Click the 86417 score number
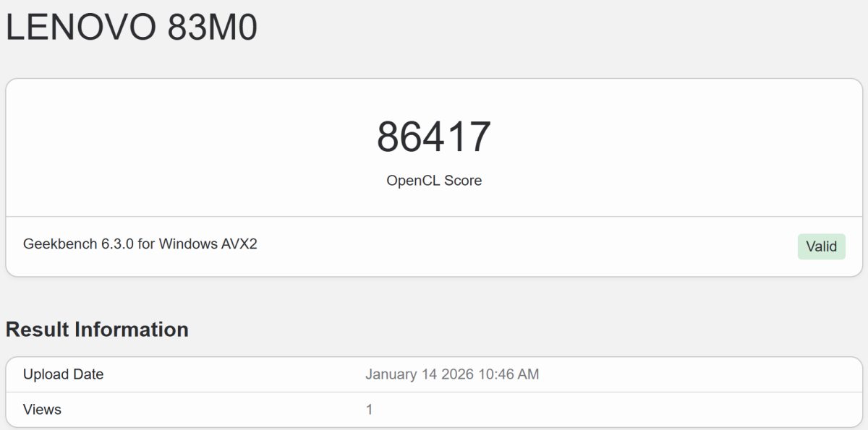The height and width of the screenshot is (430, 868). coord(434,137)
